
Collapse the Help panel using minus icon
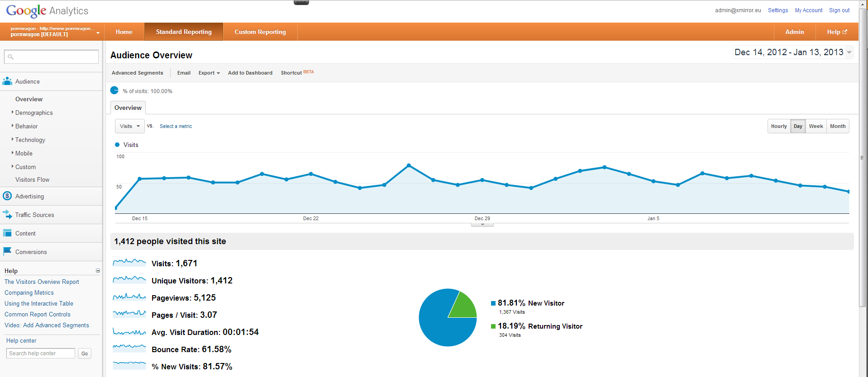point(98,271)
